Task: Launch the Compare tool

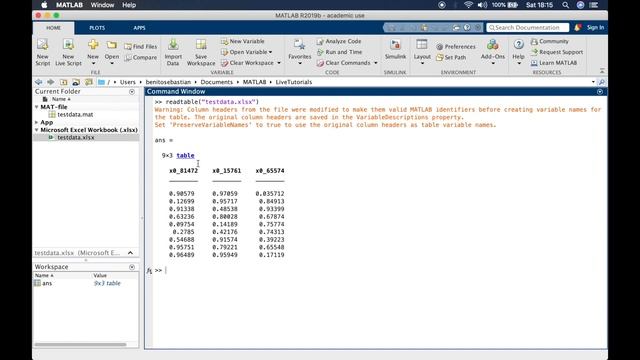Action: pos(140,58)
